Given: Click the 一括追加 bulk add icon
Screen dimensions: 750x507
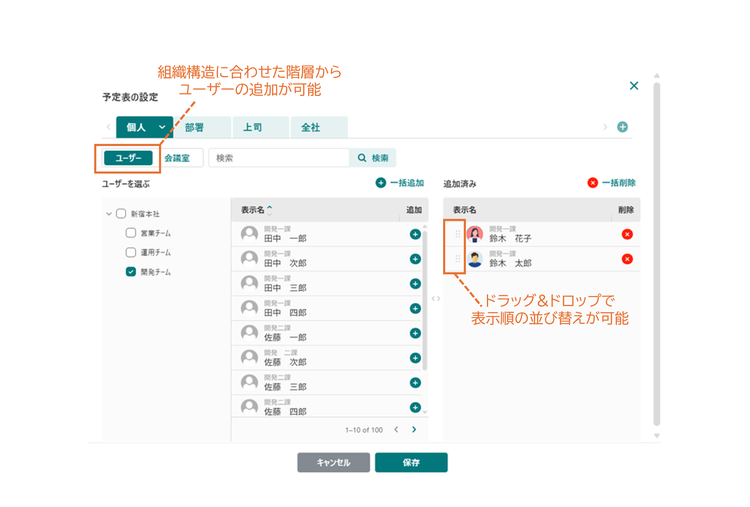Looking at the screenshot, I should coord(381,183).
